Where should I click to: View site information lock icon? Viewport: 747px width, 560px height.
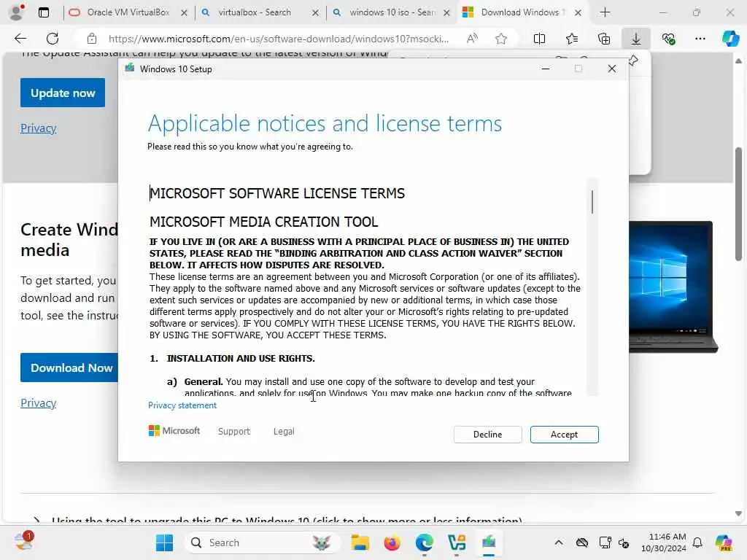click(91, 39)
